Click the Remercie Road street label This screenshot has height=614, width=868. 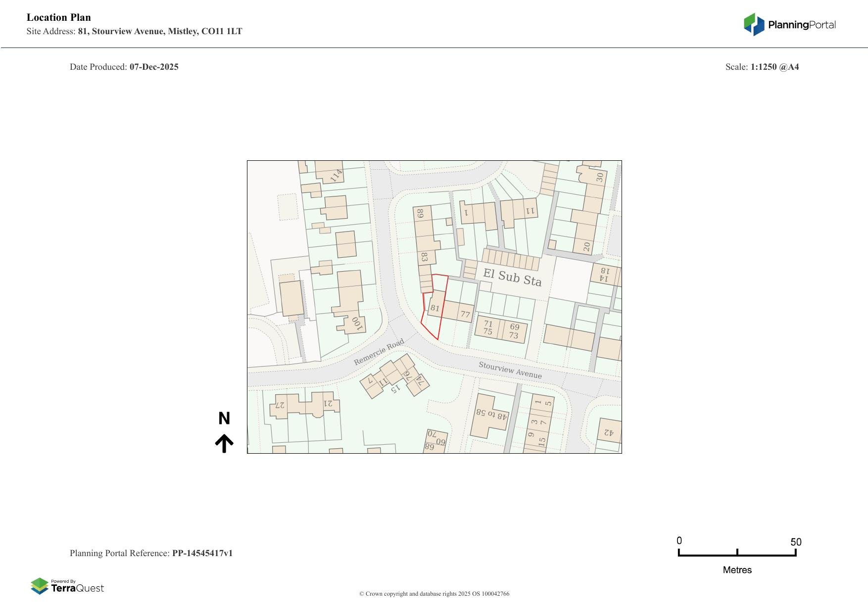380,351
